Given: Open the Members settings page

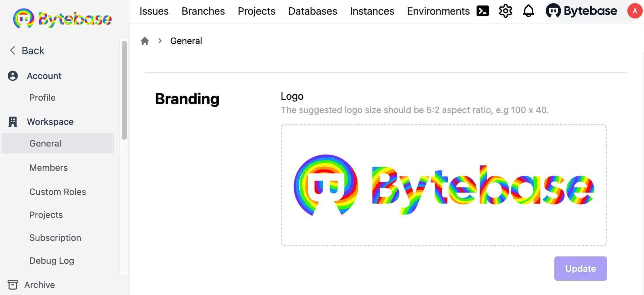Looking at the screenshot, I should [x=48, y=168].
